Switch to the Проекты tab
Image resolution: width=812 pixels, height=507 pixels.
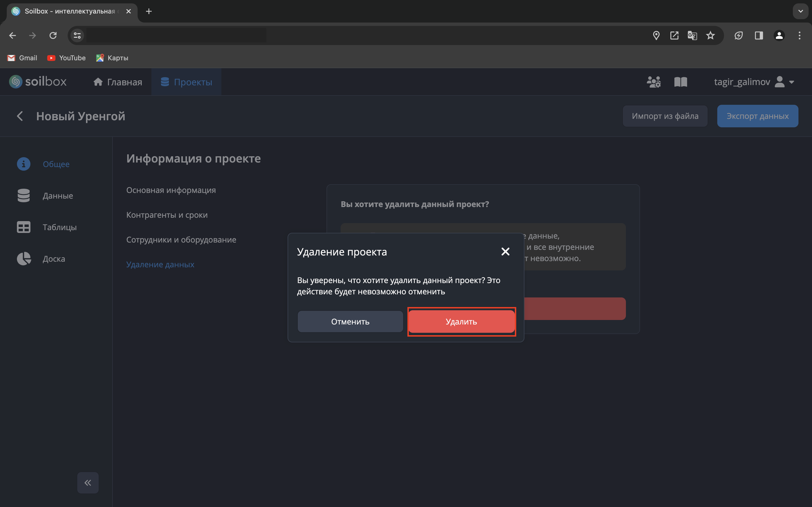coord(186,82)
